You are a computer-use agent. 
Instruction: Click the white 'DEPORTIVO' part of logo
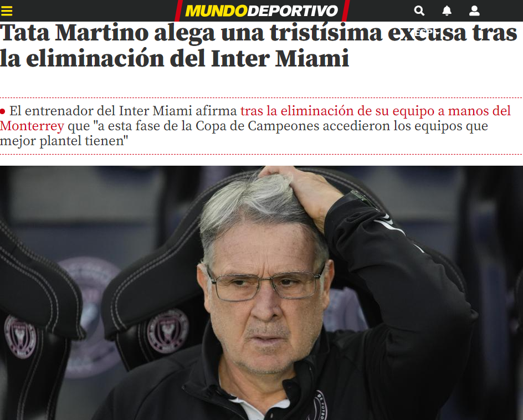[293, 11]
